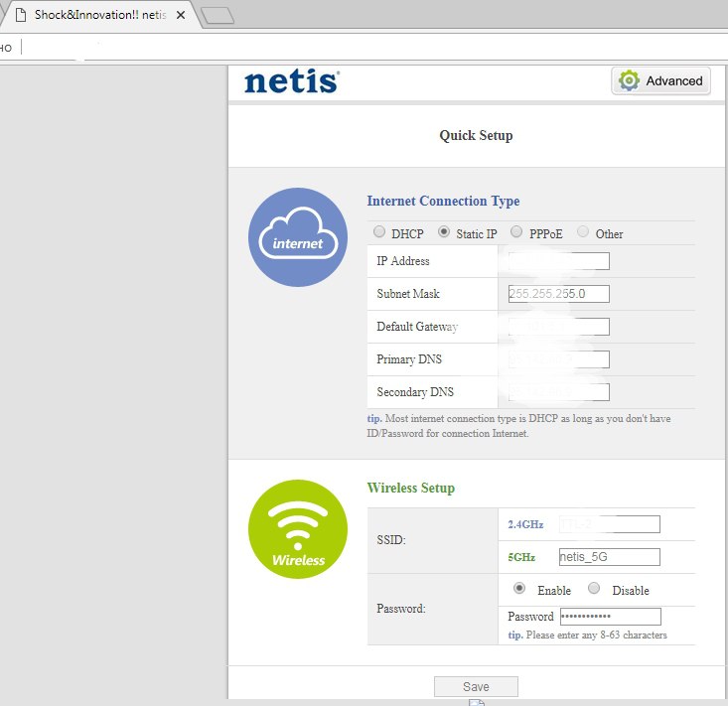Disable the wireless password option
728x706 pixels.
click(594, 589)
